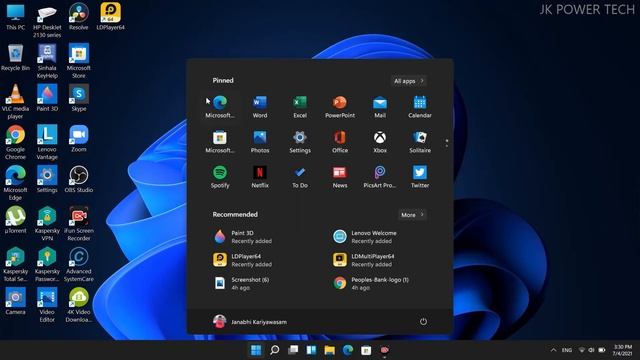
Task: Open Janabhi Kariyawasam account menu
Action: [250, 322]
